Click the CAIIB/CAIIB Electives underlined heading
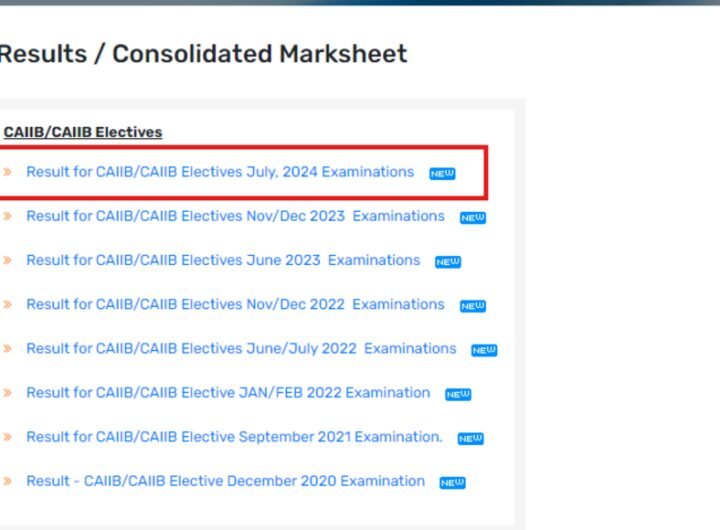The width and height of the screenshot is (720, 530). click(x=83, y=132)
